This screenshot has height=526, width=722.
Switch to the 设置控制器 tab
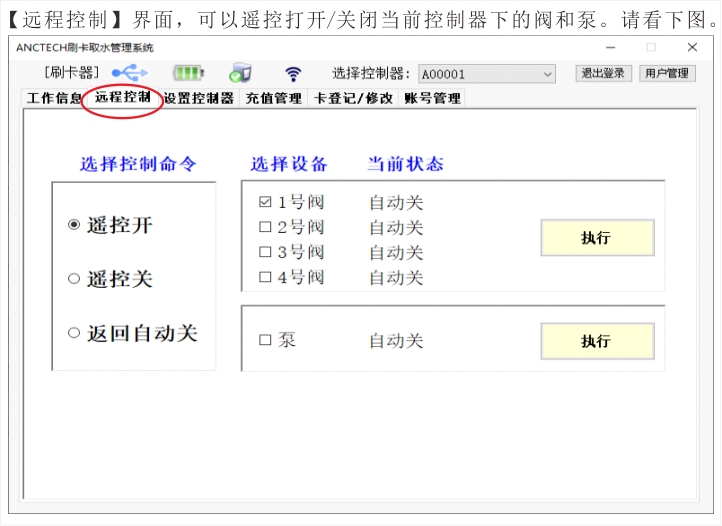(x=199, y=98)
